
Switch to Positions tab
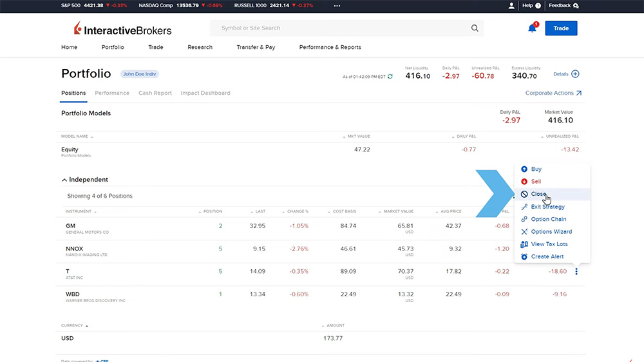click(73, 93)
